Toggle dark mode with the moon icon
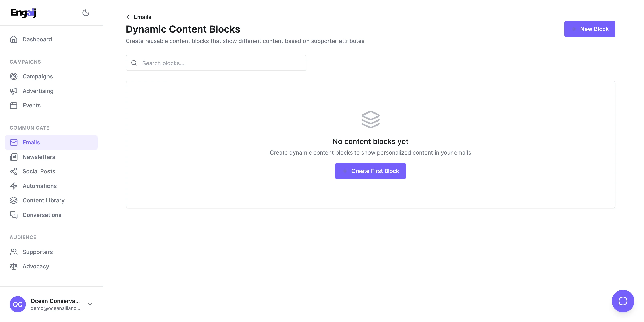Image resolution: width=644 pixels, height=322 pixels. pyautogui.click(x=86, y=13)
